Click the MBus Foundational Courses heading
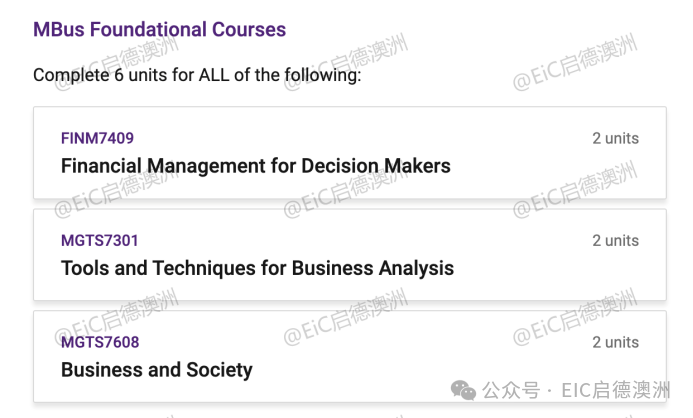This screenshot has height=418, width=693. click(x=159, y=29)
